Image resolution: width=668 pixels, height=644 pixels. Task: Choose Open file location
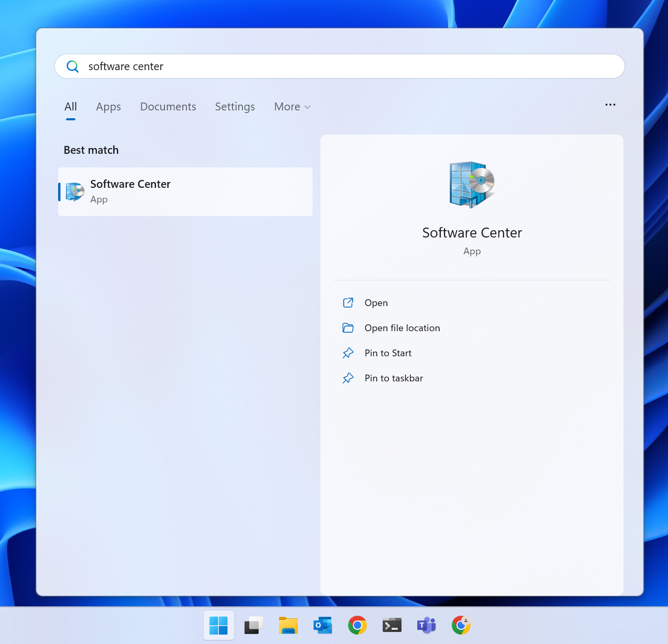402,328
